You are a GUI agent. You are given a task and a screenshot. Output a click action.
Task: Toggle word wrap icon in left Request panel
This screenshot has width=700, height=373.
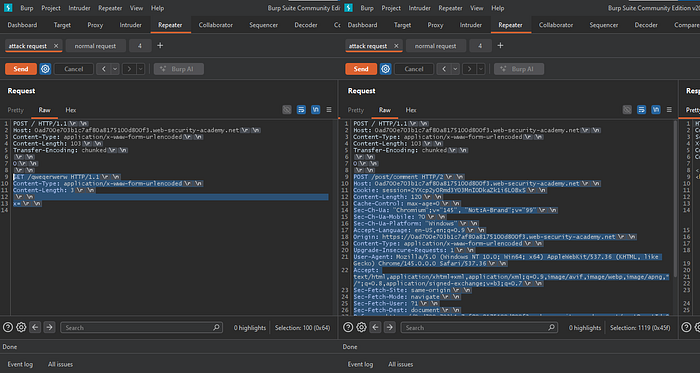(301, 110)
